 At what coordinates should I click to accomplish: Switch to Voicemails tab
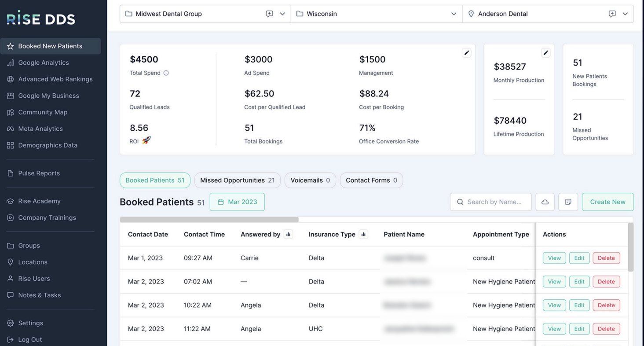(x=310, y=180)
